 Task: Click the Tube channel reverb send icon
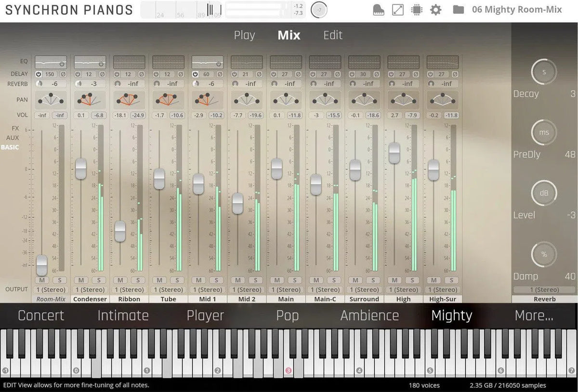pos(157,84)
